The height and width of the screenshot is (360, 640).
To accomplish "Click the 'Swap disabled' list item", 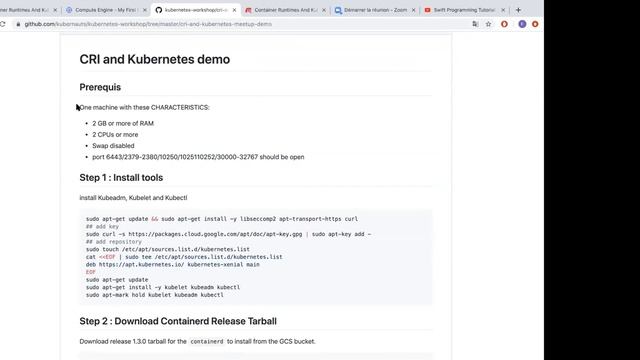I will [x=113, y=146].
